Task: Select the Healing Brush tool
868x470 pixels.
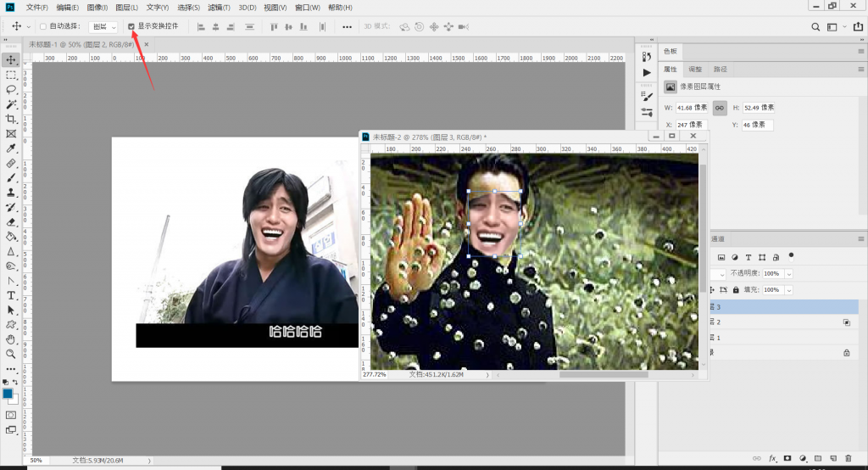Action: [11, 164]
